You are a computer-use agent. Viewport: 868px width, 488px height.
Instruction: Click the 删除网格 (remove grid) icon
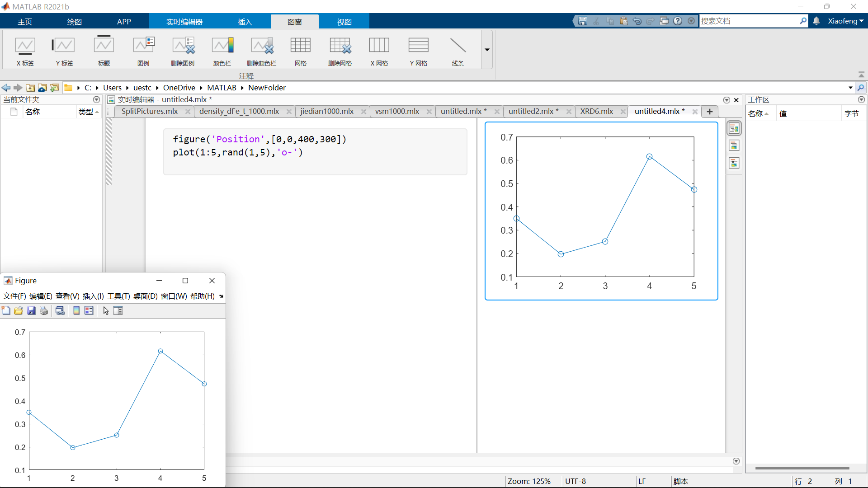(x=340, y=51)
